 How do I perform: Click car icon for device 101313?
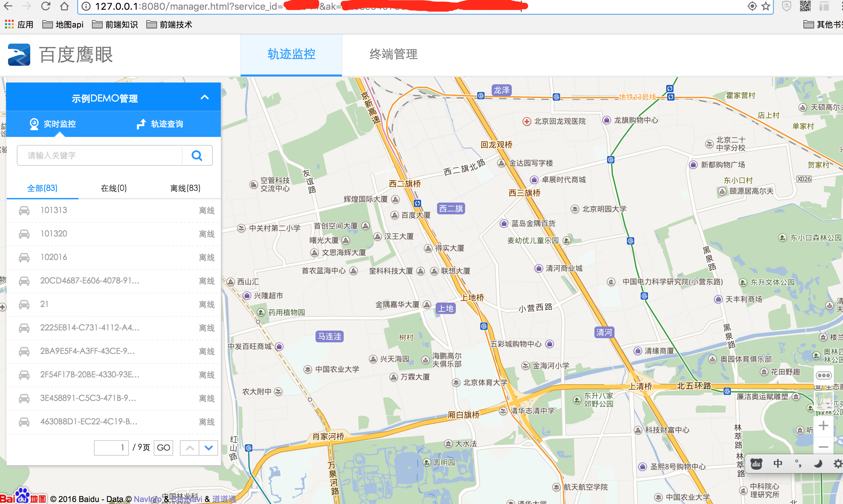tap(24, 211)
